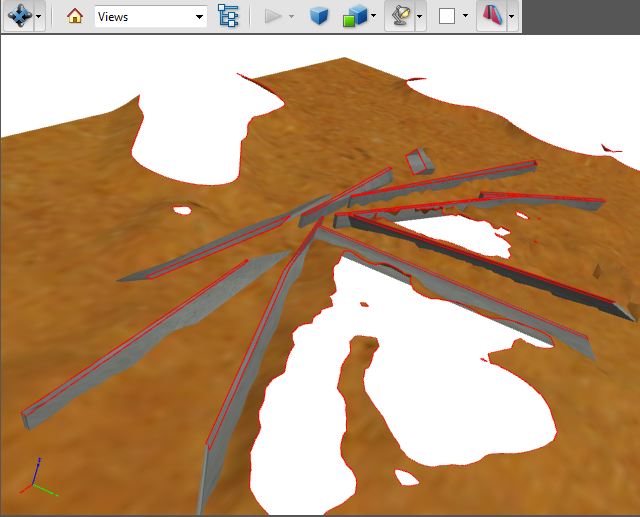
Task: Click the XYZ axis indicator
Action: [38, 477]
